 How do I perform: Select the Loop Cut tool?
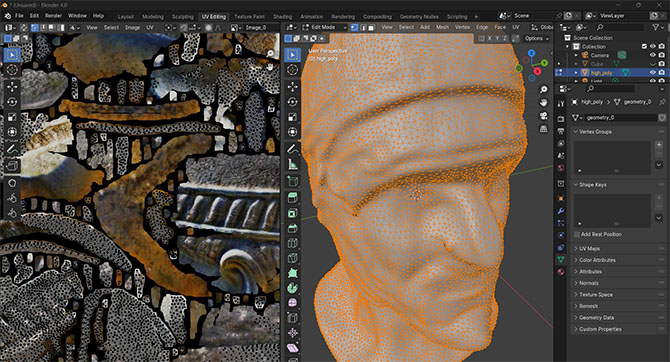tap(293, 243)
